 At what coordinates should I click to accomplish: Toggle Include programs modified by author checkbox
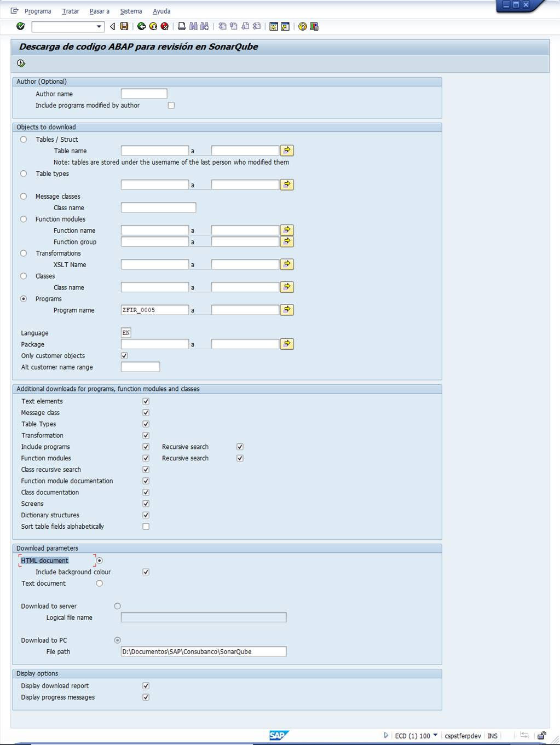point(171,105)
